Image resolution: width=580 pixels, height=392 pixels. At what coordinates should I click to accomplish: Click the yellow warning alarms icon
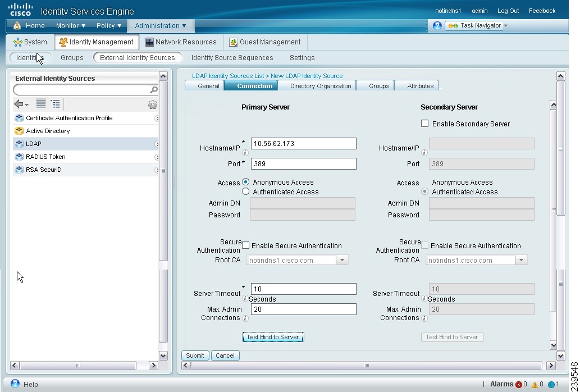(x=535, y=385)
